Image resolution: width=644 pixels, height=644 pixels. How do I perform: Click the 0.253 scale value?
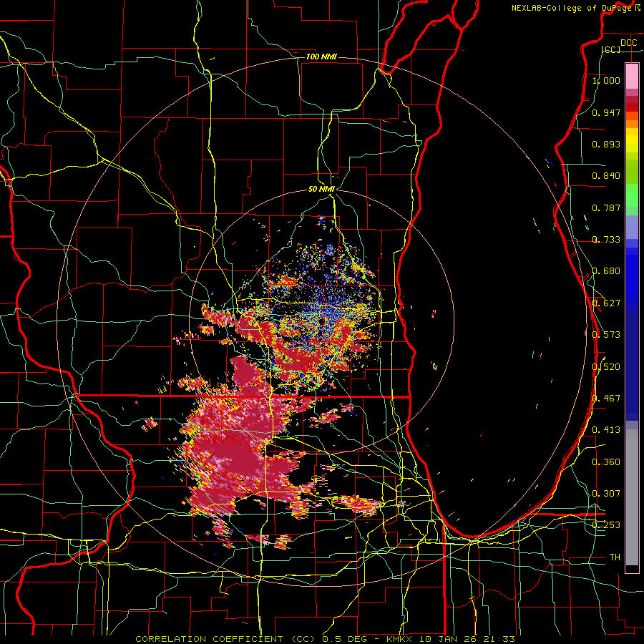coord(606,525)
